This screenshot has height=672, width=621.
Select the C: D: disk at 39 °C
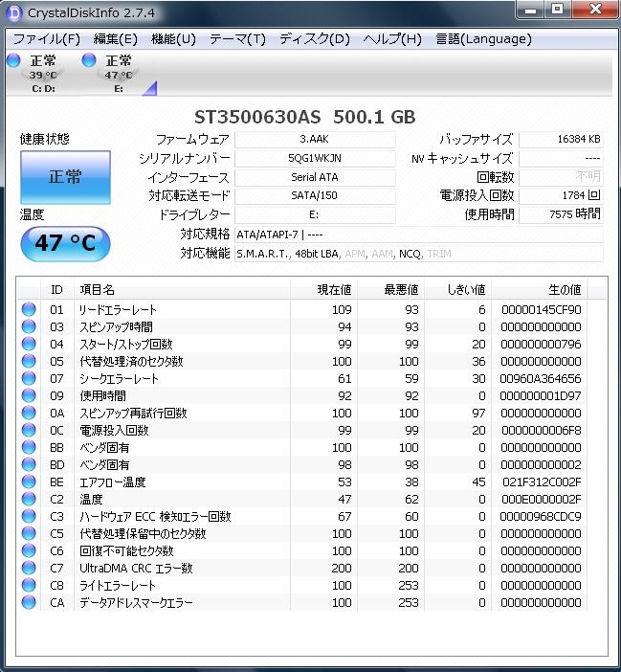point(43,74)
